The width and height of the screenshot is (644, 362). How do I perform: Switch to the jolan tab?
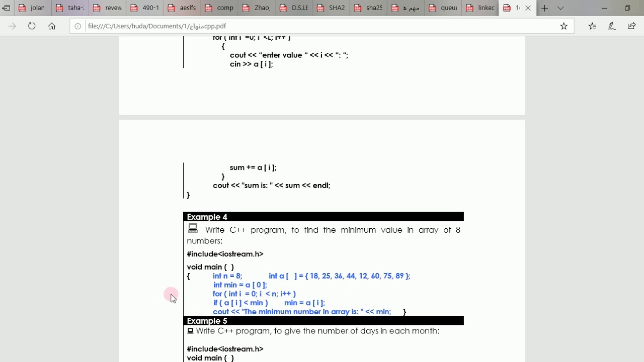pyautogui.click(x=33, y=8)
